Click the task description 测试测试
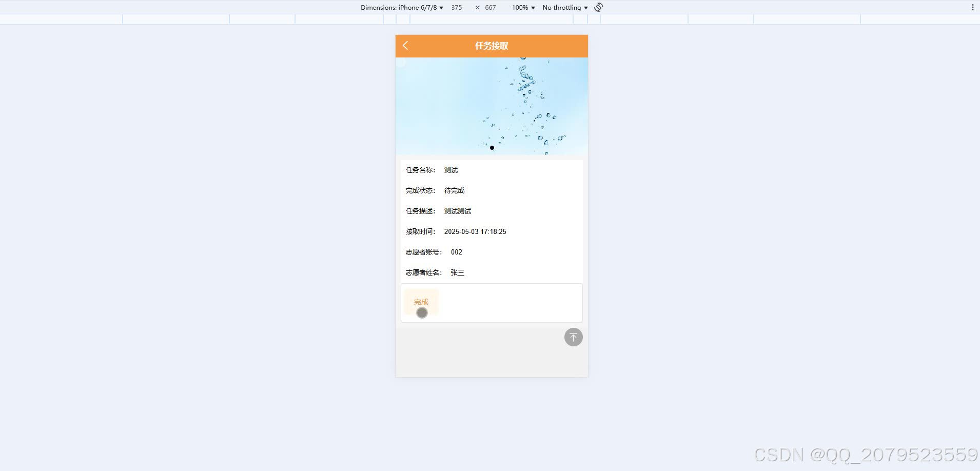Screen dimensions: 980x471 [x=457, y=211]
